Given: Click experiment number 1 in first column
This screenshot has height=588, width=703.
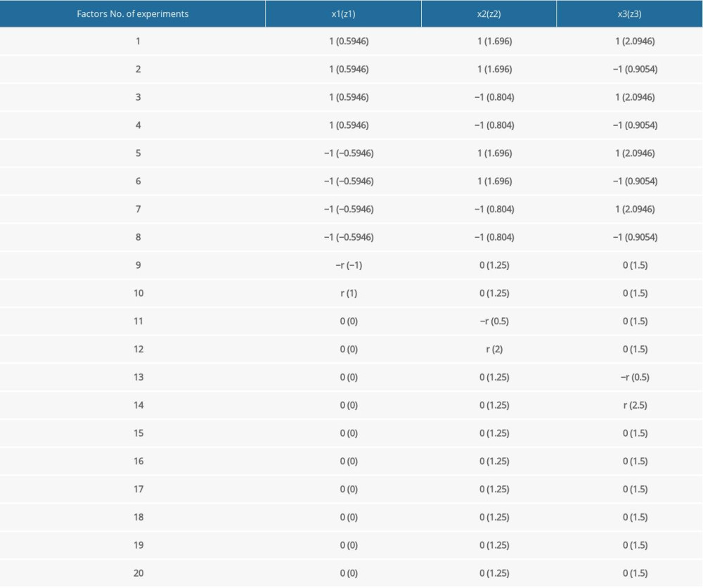Looking at the screenshot, I should (x=138, y=41).
